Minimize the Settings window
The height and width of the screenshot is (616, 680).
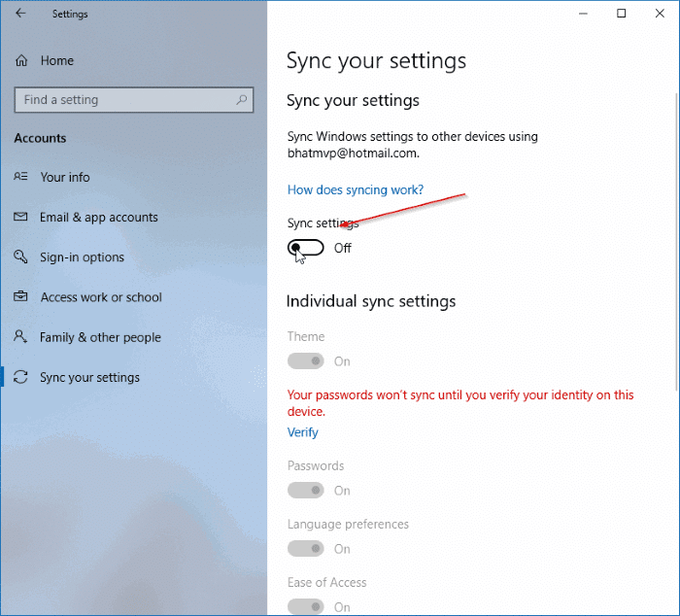pos(583,14)
